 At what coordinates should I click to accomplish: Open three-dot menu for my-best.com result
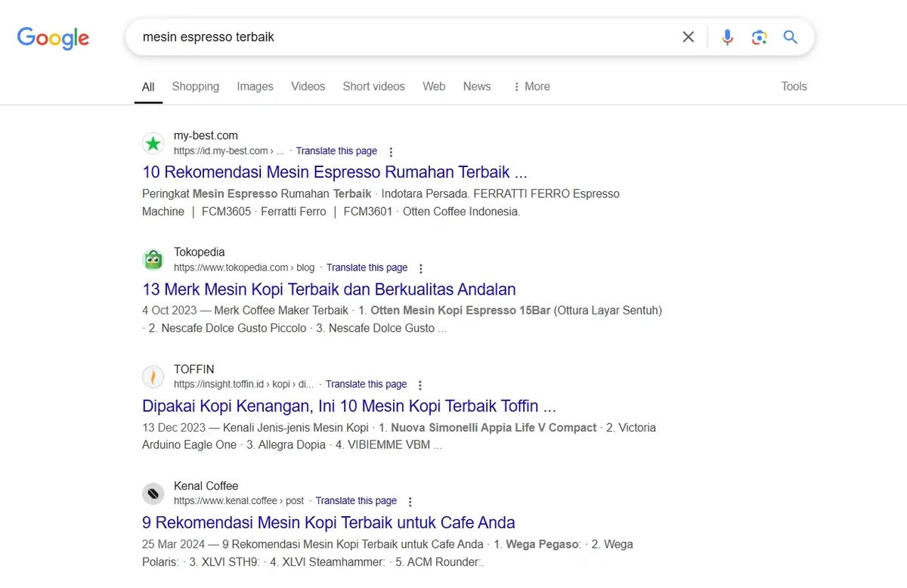[391, 152]
